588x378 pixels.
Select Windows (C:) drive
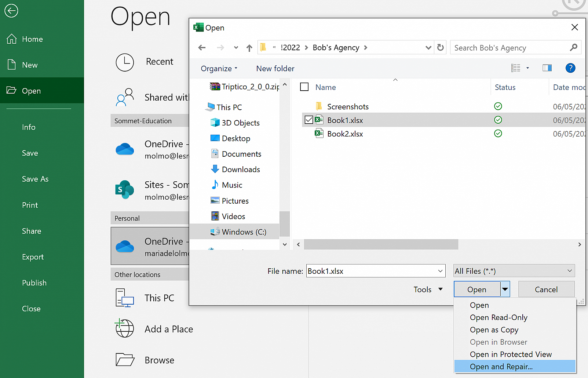tap(234, 232)
